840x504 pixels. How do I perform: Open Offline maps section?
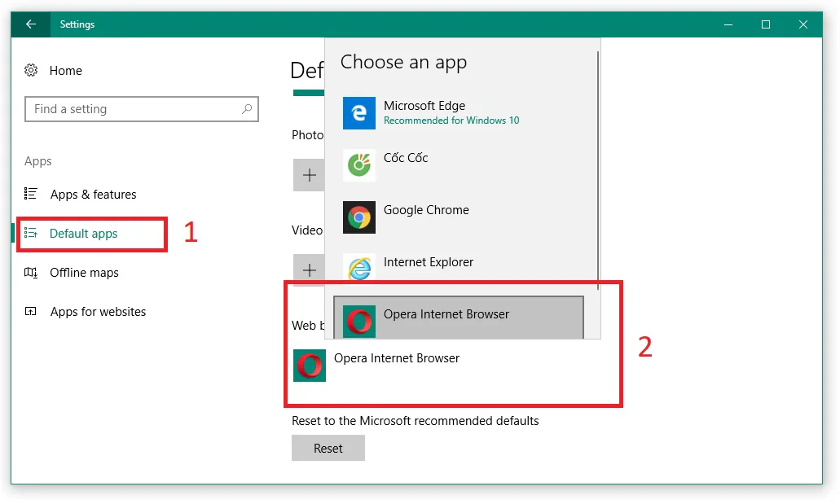pos(84,273)
